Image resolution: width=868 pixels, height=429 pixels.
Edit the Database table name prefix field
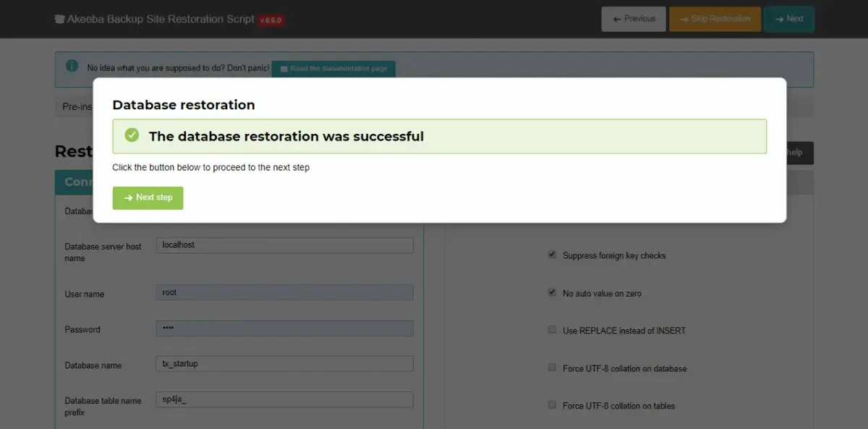[284, 399]
